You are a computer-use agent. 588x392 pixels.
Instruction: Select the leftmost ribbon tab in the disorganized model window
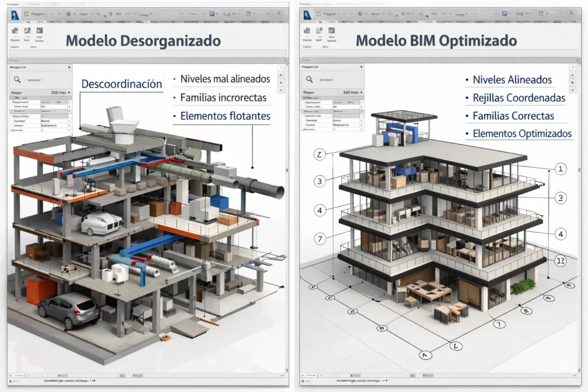click(x=29, y=22)
